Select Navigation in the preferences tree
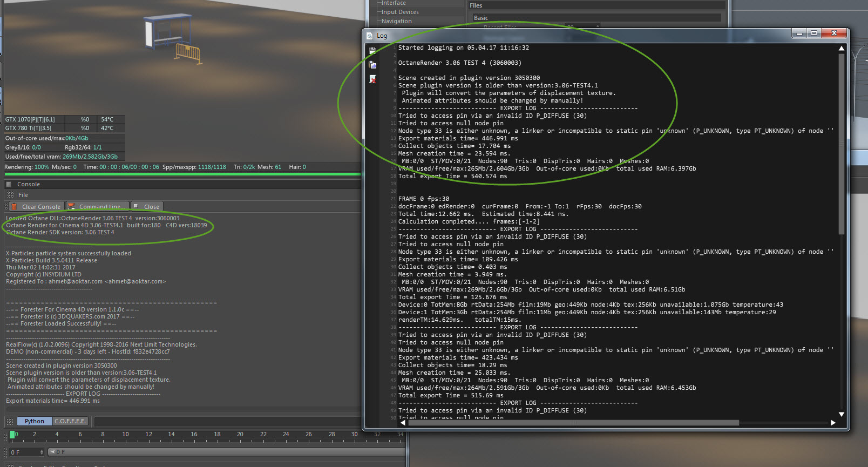 tap(397, 21)
